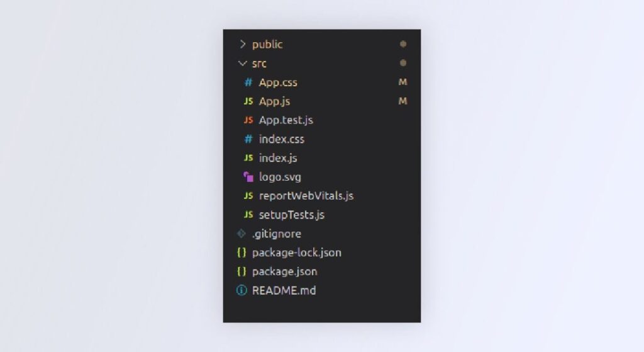Click the braces icon beside package.json

[241, 271]
